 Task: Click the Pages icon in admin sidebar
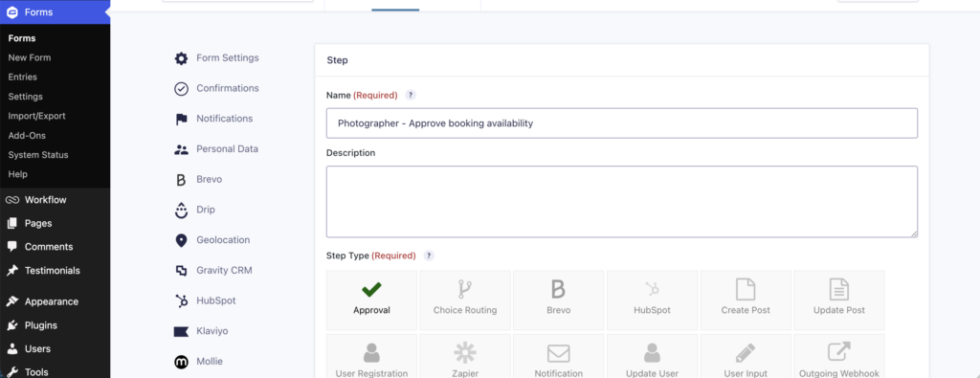point(11,223)
